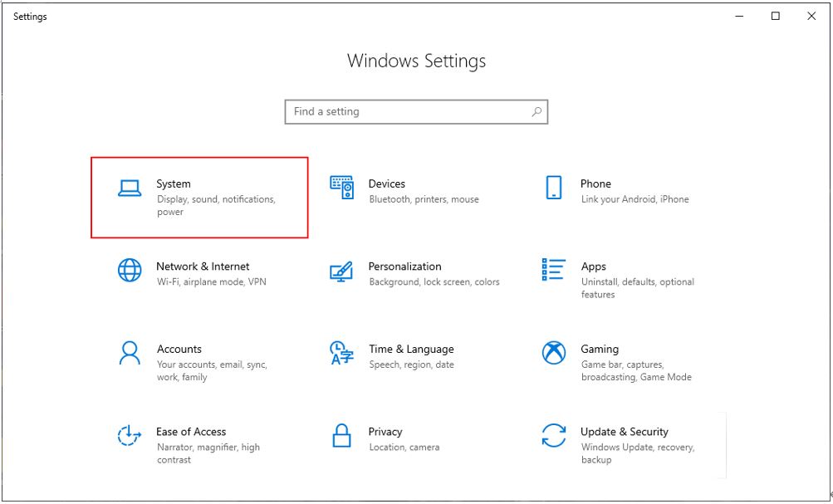Select the Apps category title
Image resolution: width=833 pixels, height=504 pixels.
click(x=594, y=267)
